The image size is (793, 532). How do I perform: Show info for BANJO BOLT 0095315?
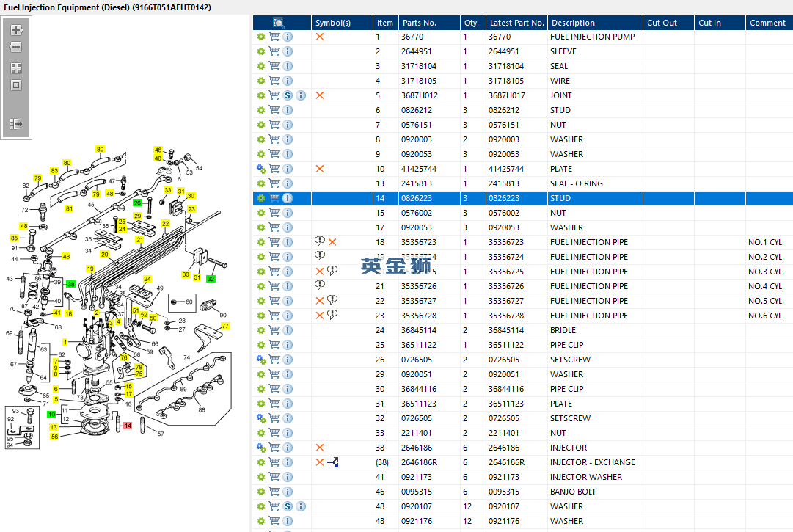point(288,491)
